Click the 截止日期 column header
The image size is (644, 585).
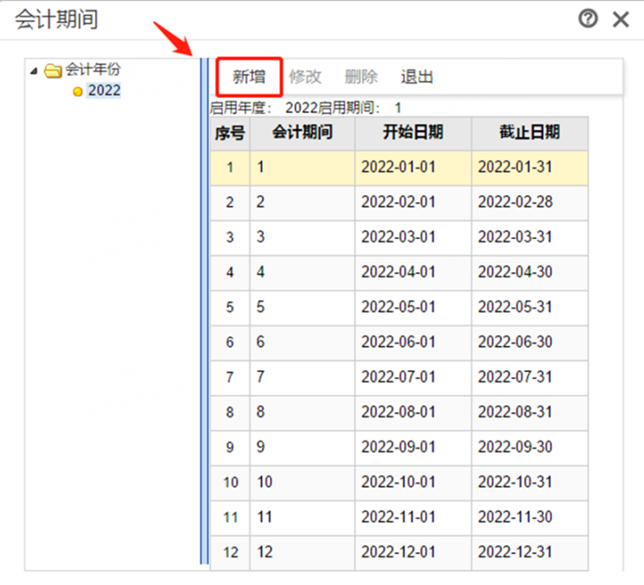tap(530, 133)
